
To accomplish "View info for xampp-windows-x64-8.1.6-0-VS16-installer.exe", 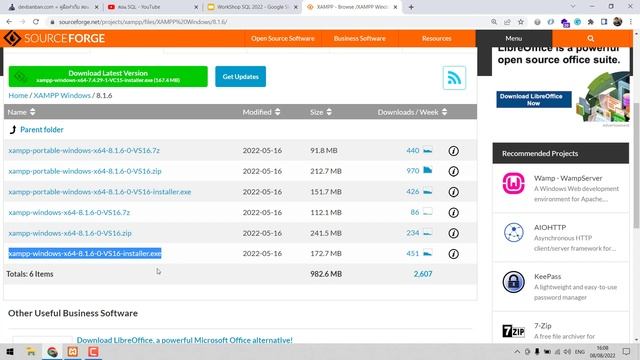I will tap(453, 254).
